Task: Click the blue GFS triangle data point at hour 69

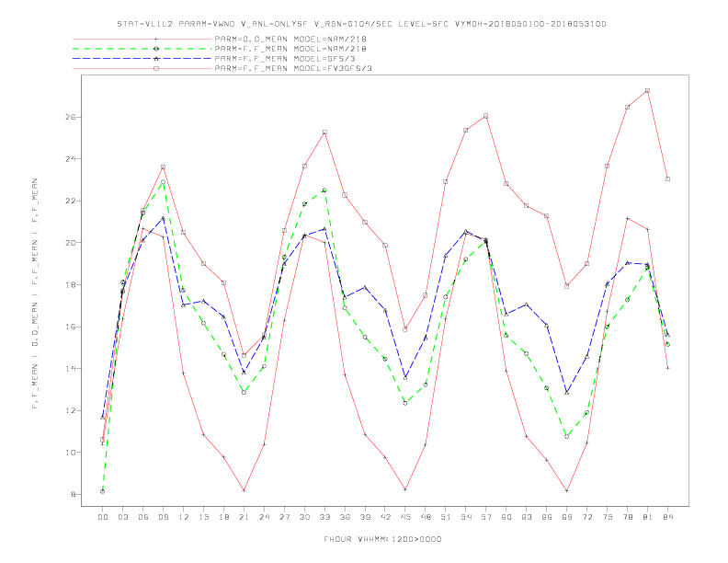Action: pyautogui.click(x=567, y=393)
